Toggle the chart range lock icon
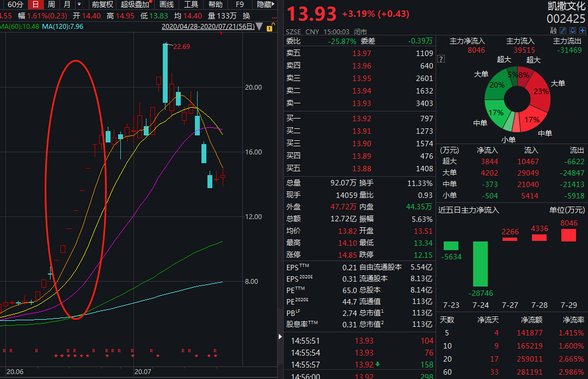588x379 pixels. pyautogui.click(x=270, y=27)
